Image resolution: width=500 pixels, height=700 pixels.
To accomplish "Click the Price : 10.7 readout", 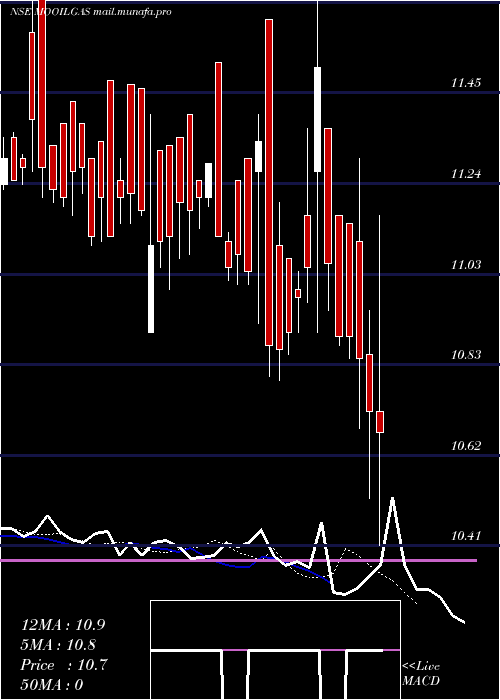I will coord(64,665).
